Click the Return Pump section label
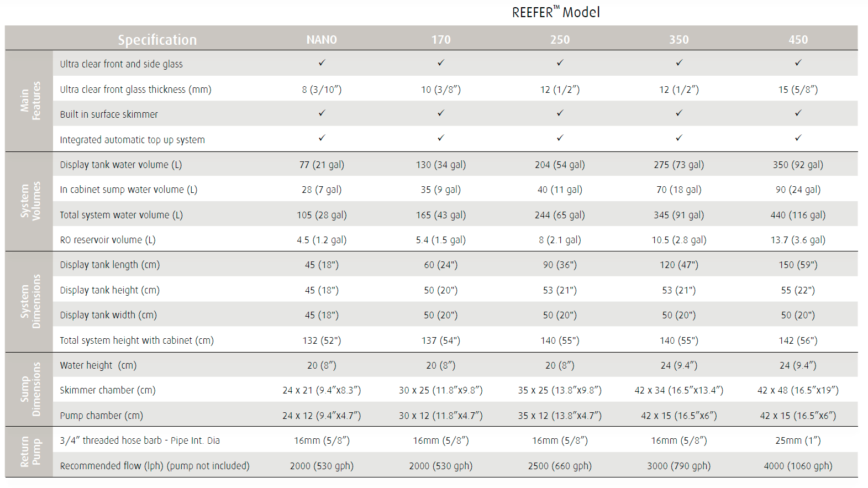Viewport: 868px width, 488px height. [x=30, y=452]
